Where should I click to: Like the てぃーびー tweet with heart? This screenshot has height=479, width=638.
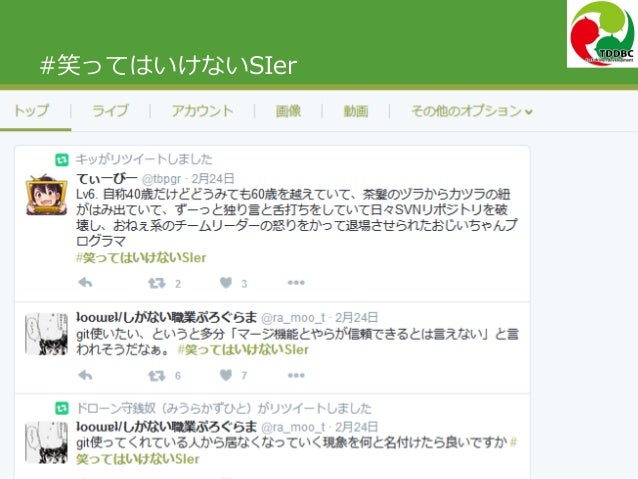pos(226,282)
